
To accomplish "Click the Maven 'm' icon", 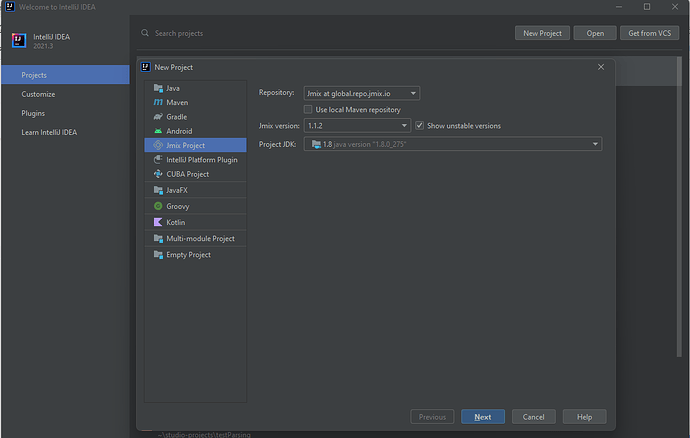I will [158, 102].
